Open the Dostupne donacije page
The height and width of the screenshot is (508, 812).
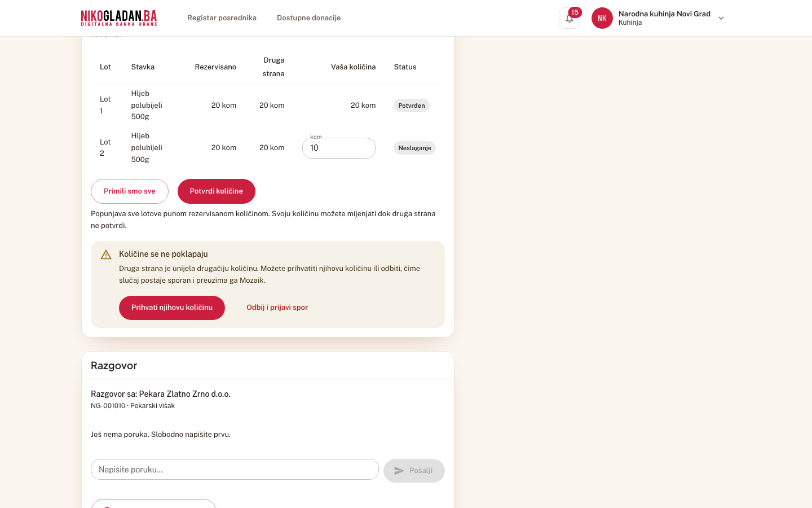click(308, 18)
